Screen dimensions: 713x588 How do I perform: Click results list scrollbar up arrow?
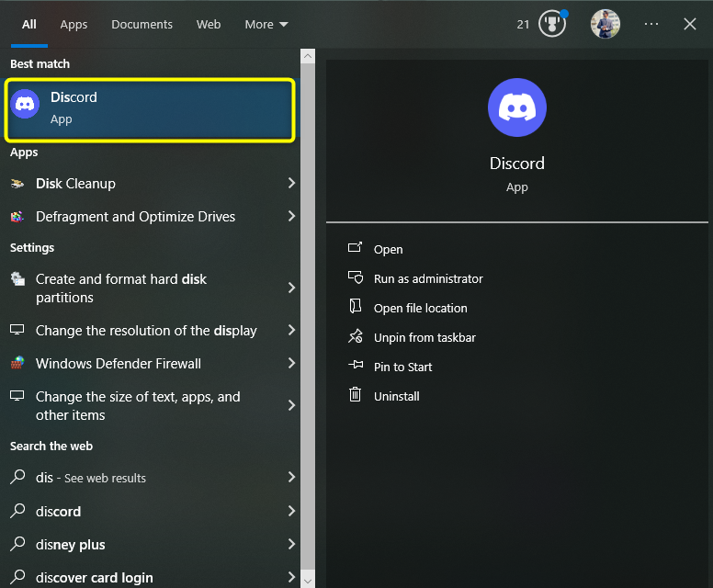pos(308,56)
